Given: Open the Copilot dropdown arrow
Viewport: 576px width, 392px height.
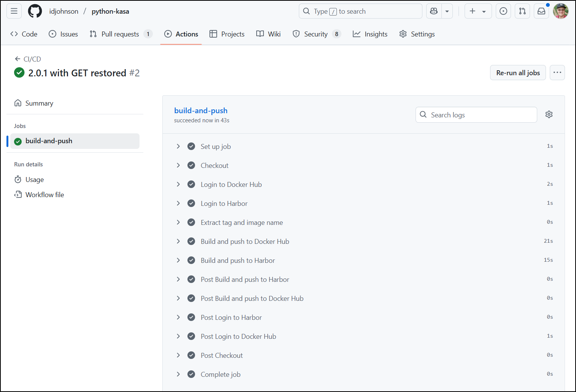Looking at the screenshot, I should click(447, 11).
